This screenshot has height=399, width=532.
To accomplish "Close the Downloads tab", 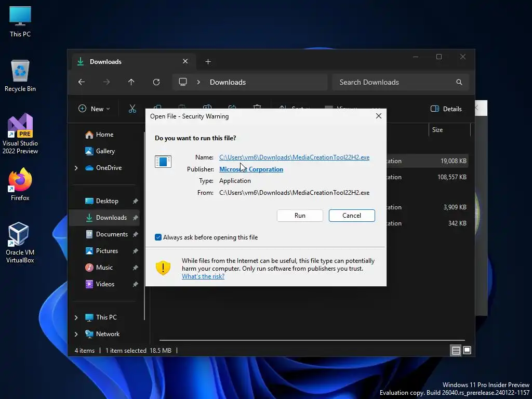I will tap(185, 61).
